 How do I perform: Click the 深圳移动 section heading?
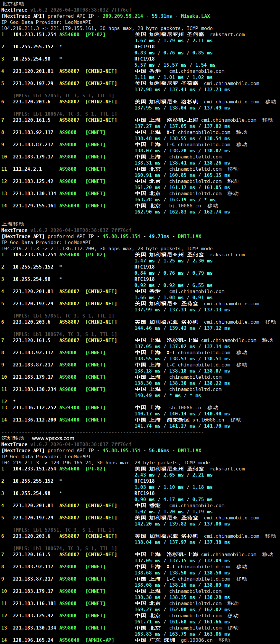pos(13,438)
